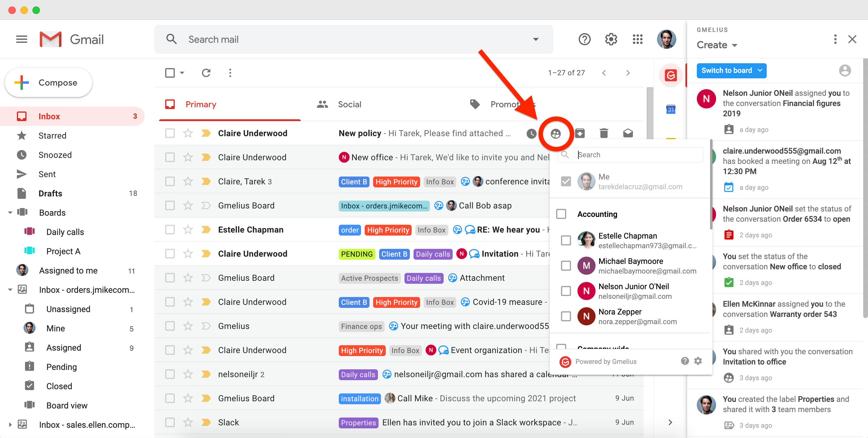The image size is (868, 438).
Task: Select the New policy email checkbox
Action: 170,133
